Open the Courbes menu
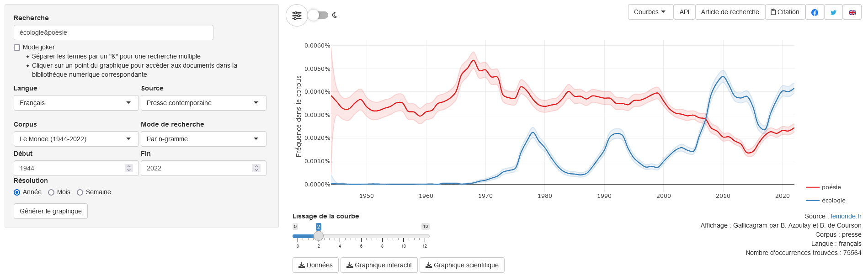 [x=650, y=12]
